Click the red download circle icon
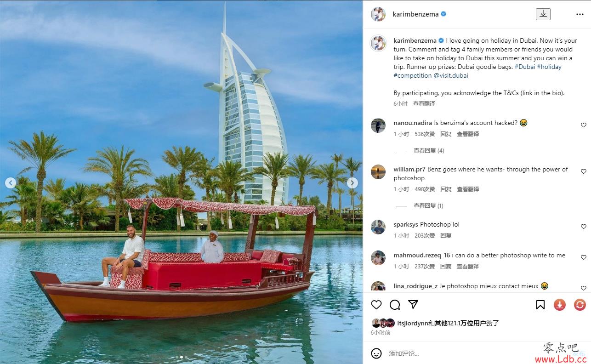591x364 pixels. coord(560,305)
